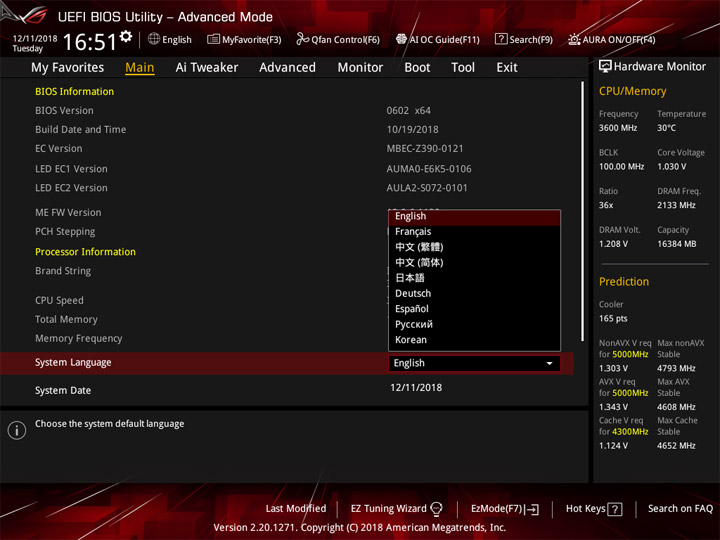Choose 日本語 from the language list
This screenshot has height=540, width=720.
(474, 278)
